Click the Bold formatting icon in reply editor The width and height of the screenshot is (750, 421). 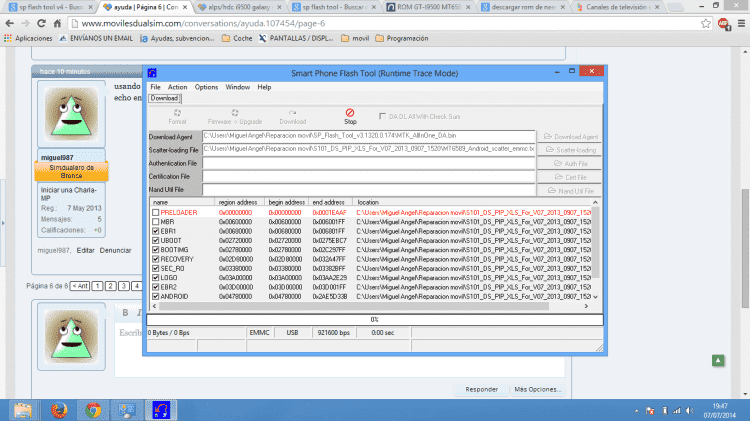tap(125, 312)
